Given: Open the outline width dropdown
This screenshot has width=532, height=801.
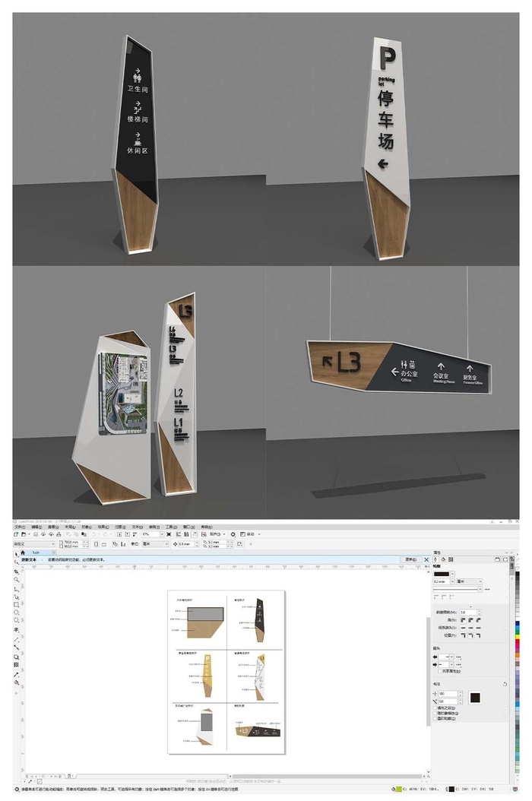Looking at the screenshot, I should click(x=452, y=581).
